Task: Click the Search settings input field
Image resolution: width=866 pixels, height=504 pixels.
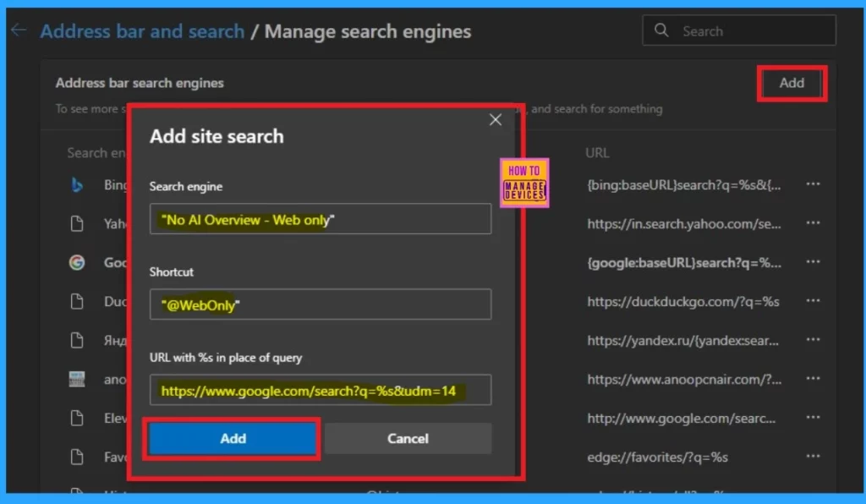Action: [739, 30]
